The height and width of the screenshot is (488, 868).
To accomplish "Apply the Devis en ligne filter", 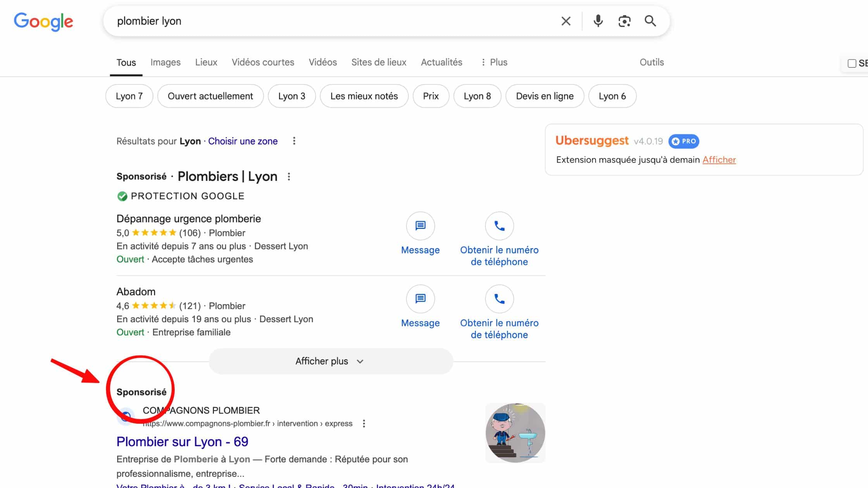I will (545, 96).
